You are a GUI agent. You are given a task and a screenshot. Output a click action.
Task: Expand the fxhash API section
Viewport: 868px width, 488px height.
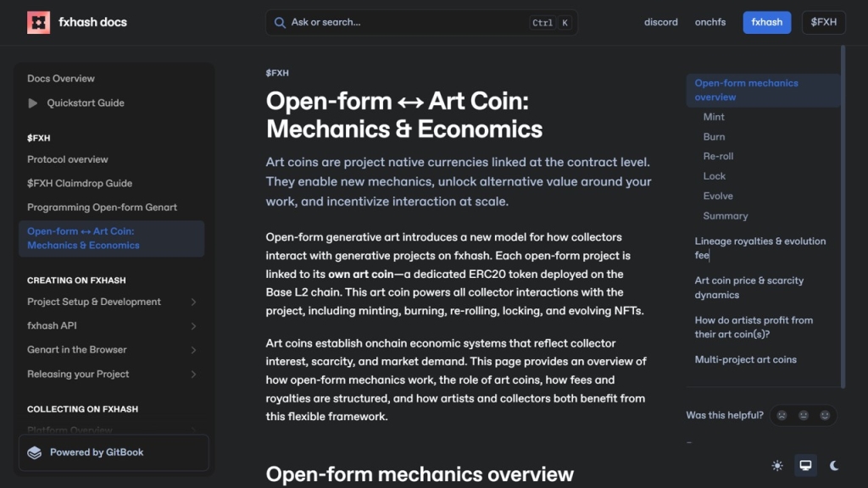(x=193, y=326)
